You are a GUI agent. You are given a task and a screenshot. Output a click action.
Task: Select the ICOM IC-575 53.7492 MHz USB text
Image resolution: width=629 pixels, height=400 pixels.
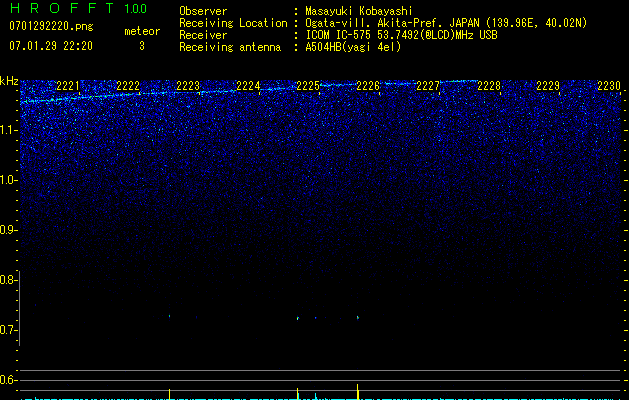(x=401, y=35)
